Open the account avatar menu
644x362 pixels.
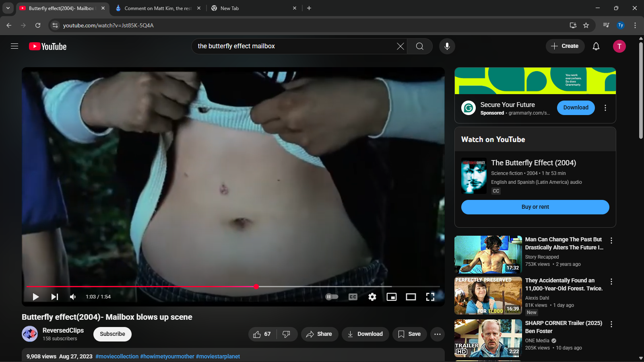[x=619, y=46]
